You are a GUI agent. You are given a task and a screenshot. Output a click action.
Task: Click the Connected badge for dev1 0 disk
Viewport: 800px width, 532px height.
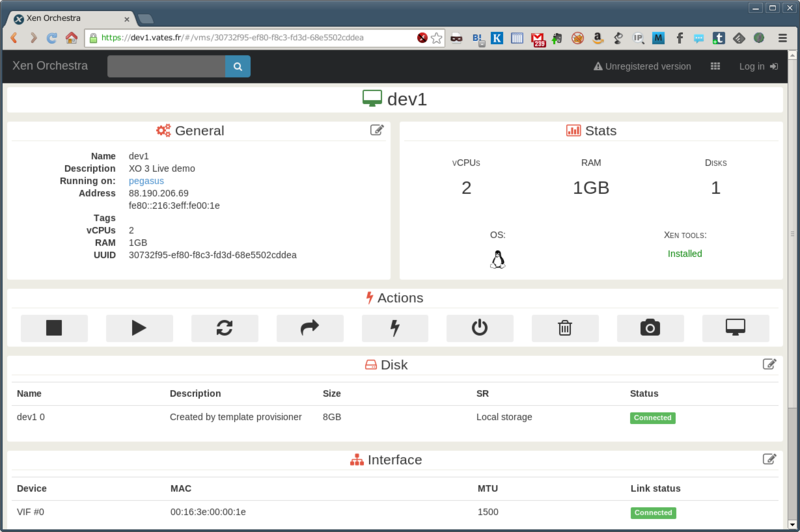point(653,418)
